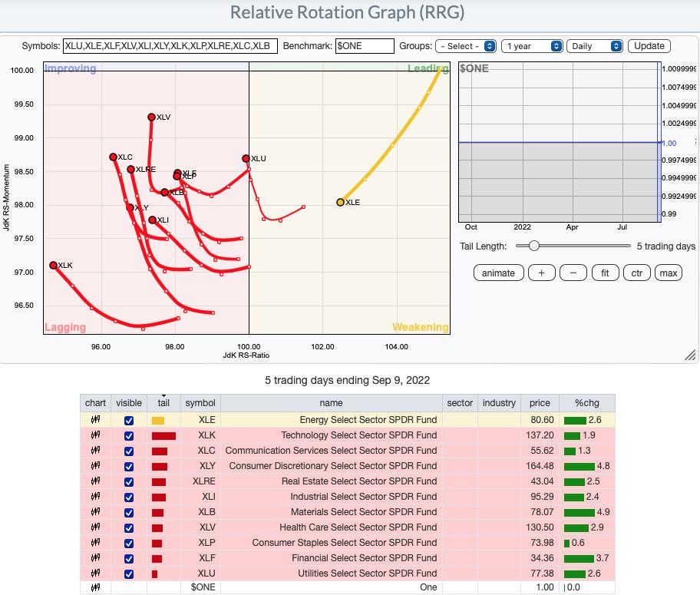The height and width of the screenshot is (595, 700).
Task: Click the resize handle at chart panel corner
Action: [690, 355]
